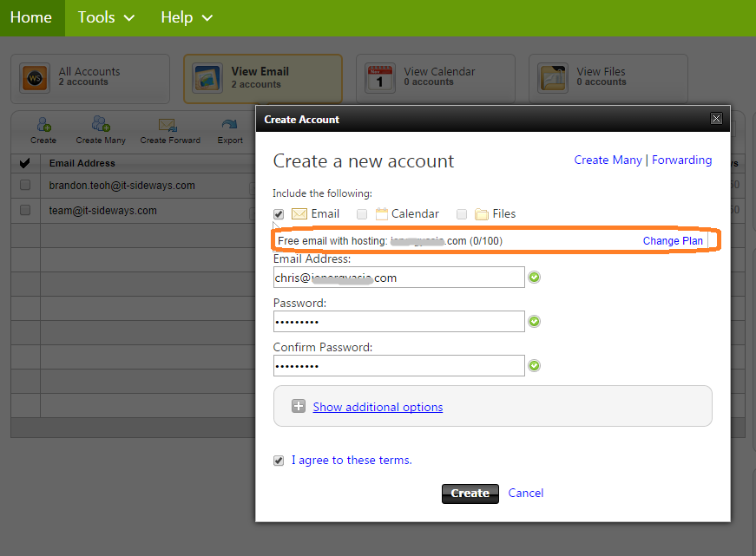
Task: Click the View Files folder icon
Action: pyautogui.click(x=553, y=77)
